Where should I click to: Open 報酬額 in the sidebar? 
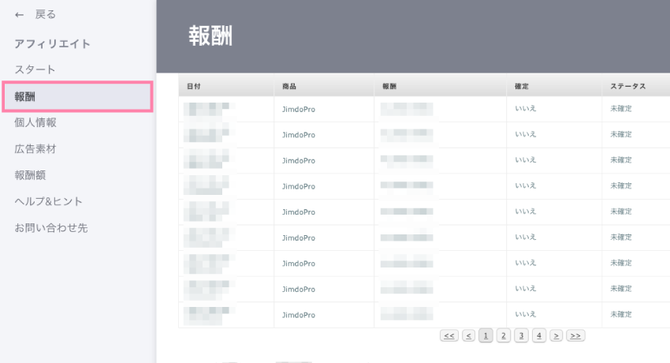pyautogui.click(x=30, y=175)
